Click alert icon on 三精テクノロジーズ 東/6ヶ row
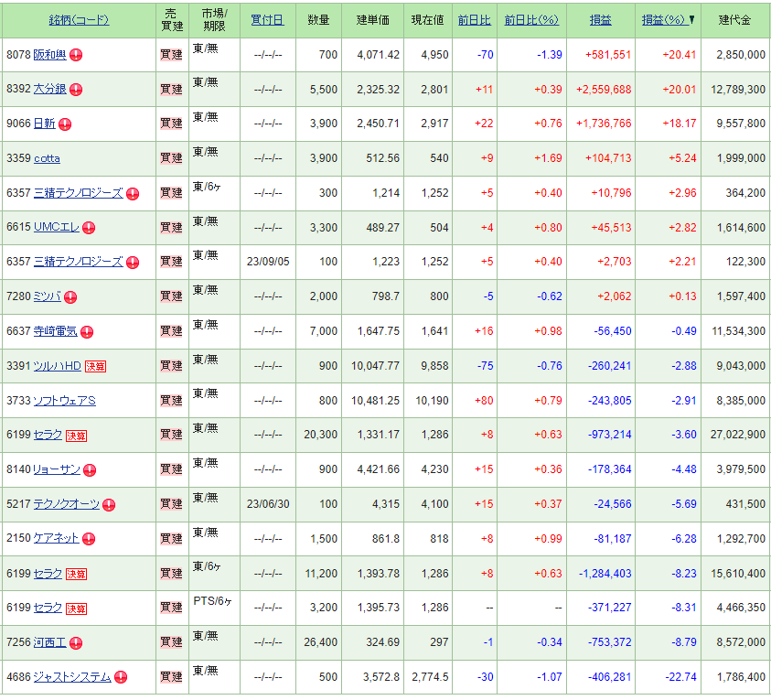 [133, 194]
